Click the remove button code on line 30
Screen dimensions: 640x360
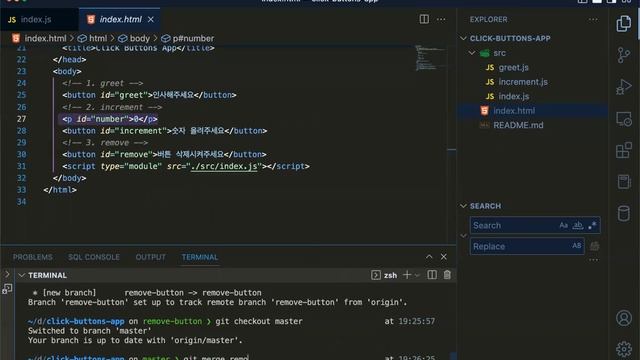(164, 154)
